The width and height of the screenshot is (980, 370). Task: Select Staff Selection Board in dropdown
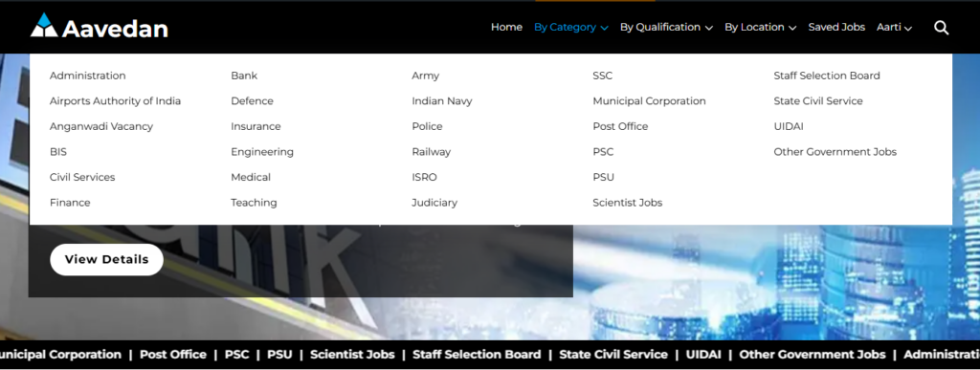click(x=827, y=76)
